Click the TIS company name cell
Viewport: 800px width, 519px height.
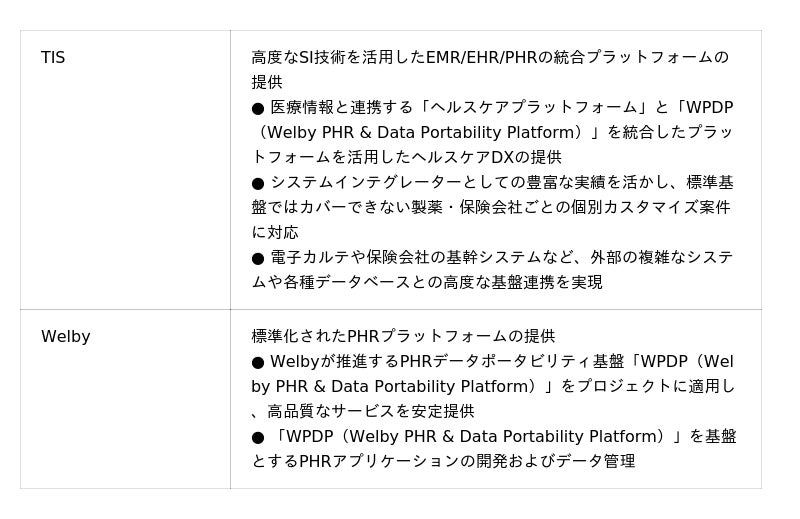tap(53, 58)
